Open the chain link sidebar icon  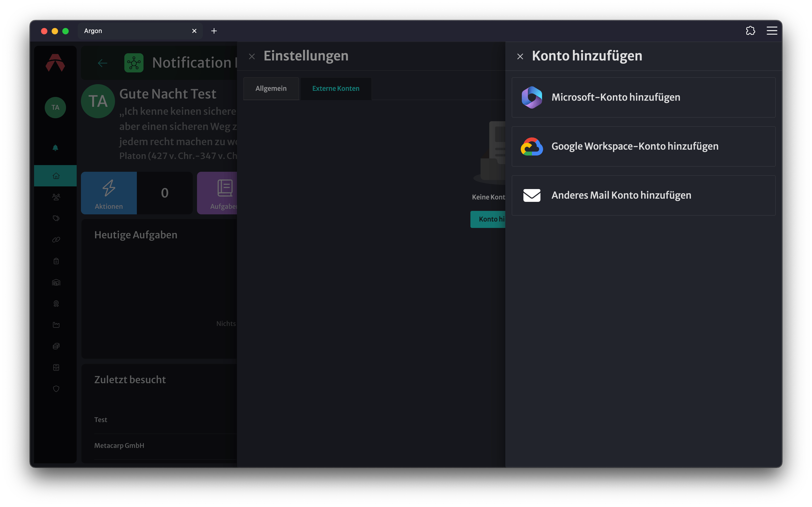click(56, 239)
